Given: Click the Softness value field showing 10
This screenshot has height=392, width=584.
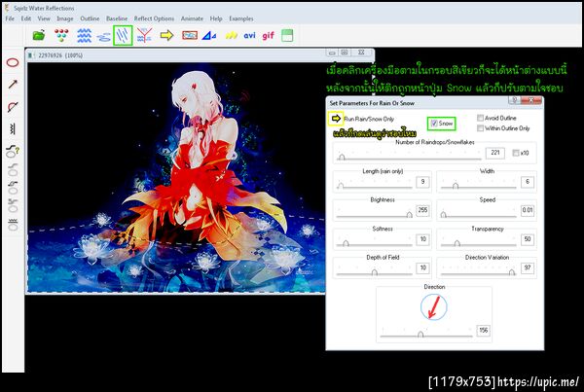Looking at the screenshot, I should coord(422,239).
